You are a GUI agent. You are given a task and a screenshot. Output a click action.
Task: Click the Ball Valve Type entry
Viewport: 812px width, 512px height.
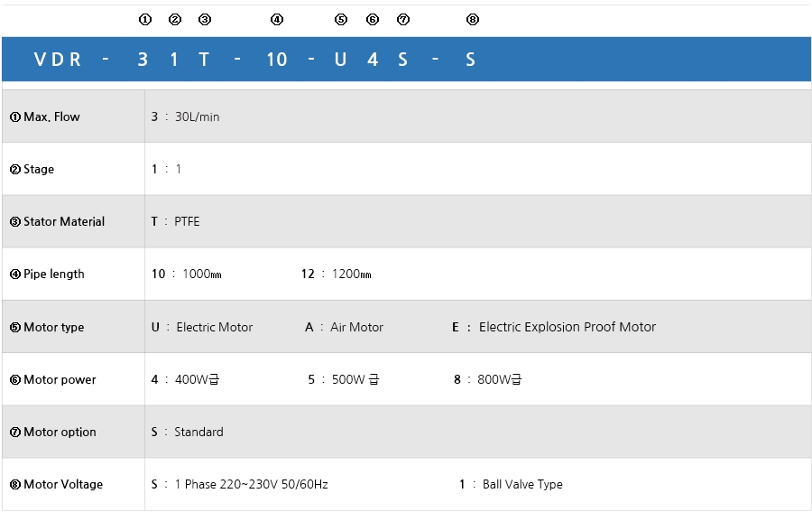coord(511,484)
